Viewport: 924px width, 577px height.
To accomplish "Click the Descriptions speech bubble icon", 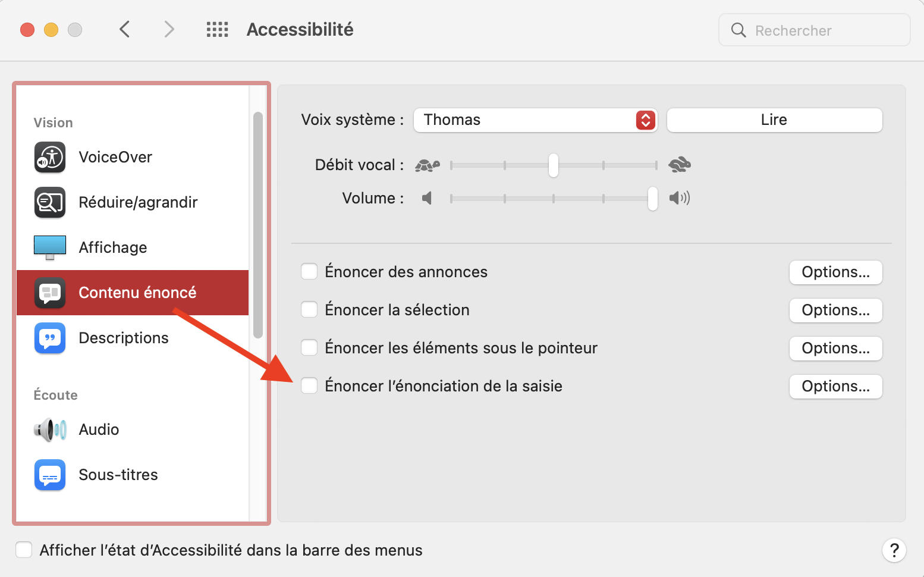I will point(50,338).
